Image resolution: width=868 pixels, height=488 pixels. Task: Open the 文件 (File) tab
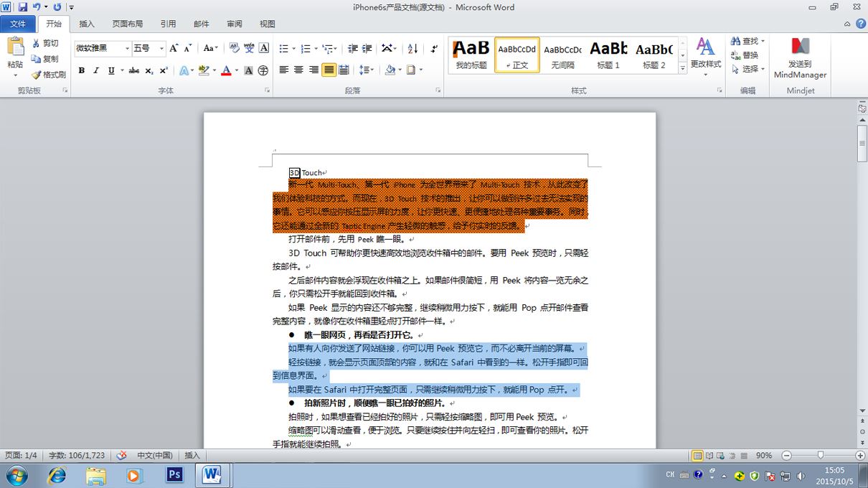(18, 24)
